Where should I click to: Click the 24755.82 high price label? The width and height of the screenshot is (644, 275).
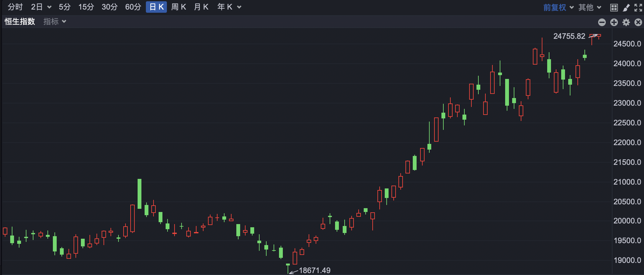569,36
